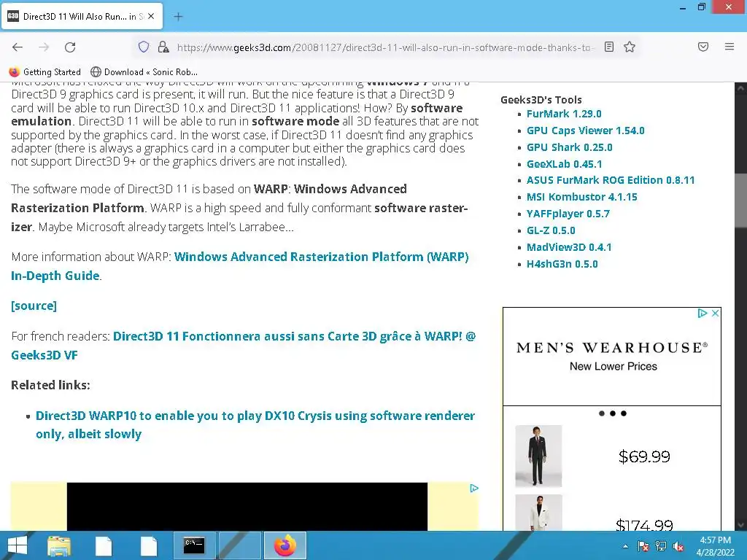Open ASUS FurMark ROG Edition link

click(611, 180)
